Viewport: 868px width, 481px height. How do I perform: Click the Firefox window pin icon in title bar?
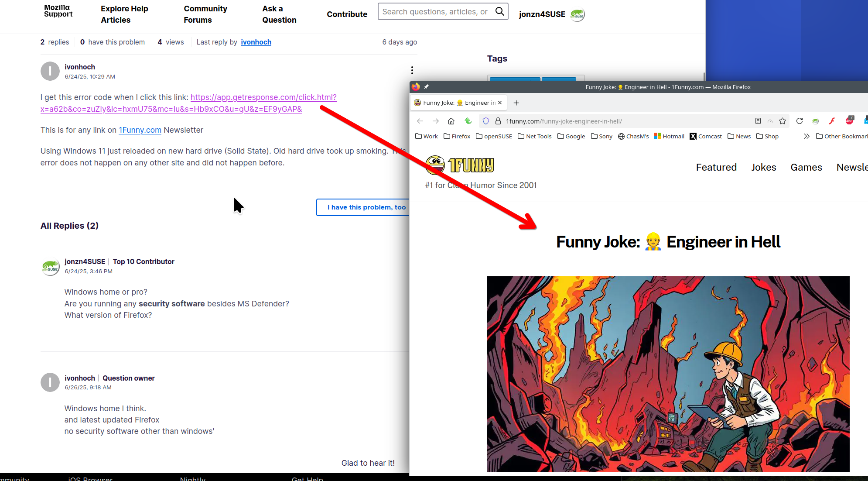click(x=426, y=87)
